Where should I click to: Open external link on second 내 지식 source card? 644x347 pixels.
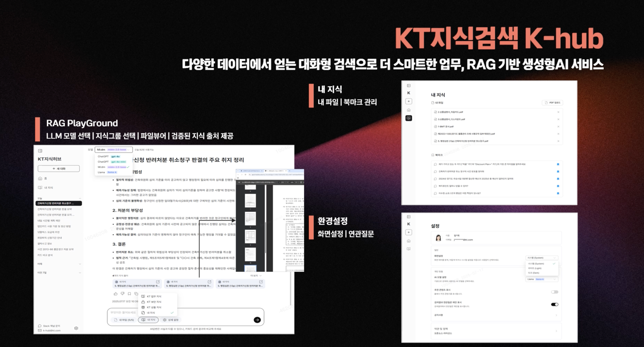[x=209, y=282]
